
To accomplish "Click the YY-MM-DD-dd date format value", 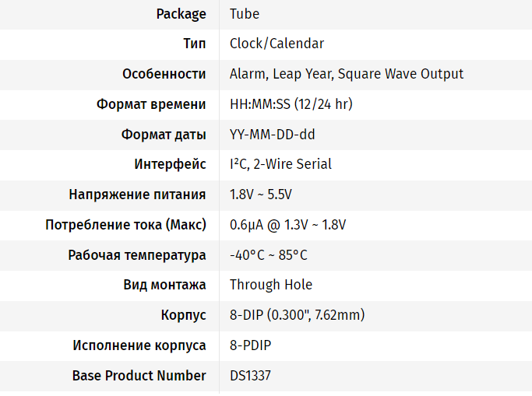I will tap(272, 135).
